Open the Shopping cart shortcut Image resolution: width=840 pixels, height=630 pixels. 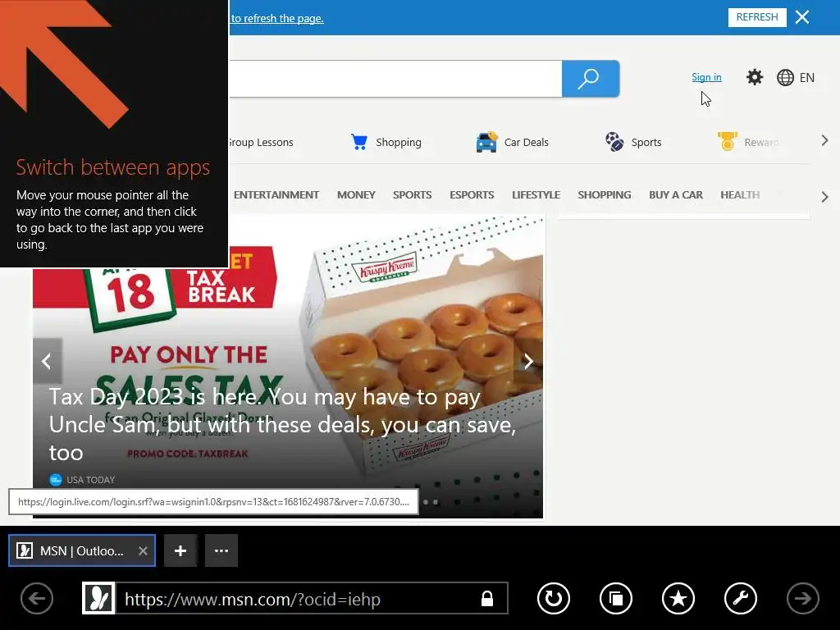click(386, 142)
